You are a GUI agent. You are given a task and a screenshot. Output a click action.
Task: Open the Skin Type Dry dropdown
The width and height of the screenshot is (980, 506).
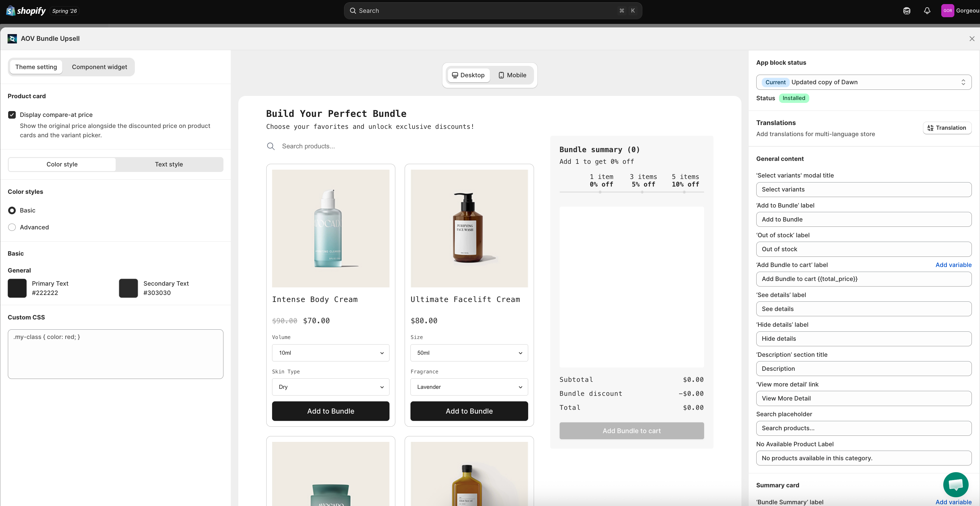pos(331,387)
